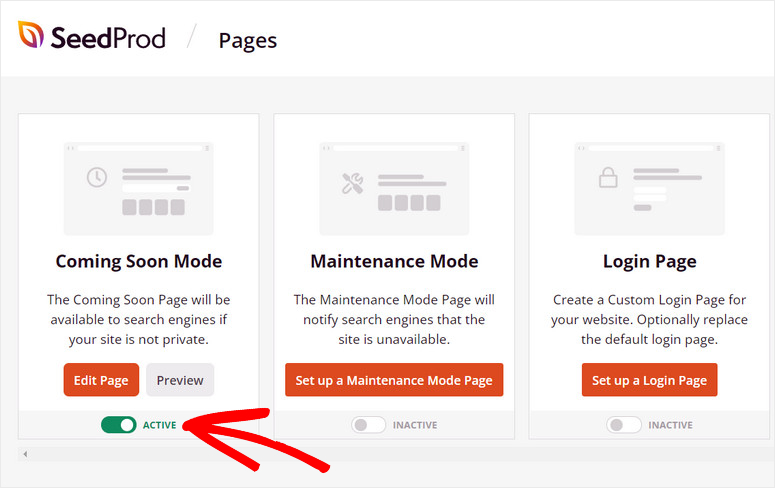The width and height of the screenshot is (775, 488).
Task: Click the Coming Soon Mode heading
Action: pos(139,261)
